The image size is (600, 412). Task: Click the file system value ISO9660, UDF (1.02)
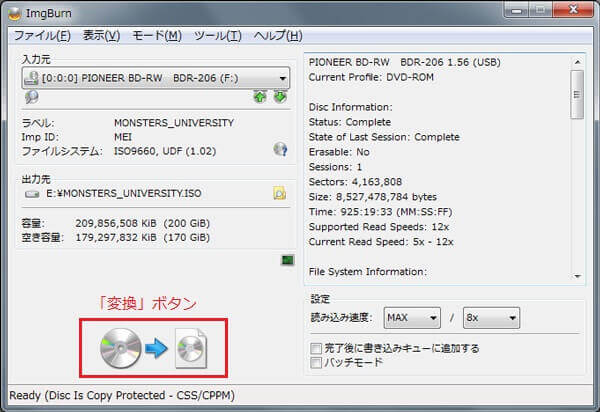[165, 151]
